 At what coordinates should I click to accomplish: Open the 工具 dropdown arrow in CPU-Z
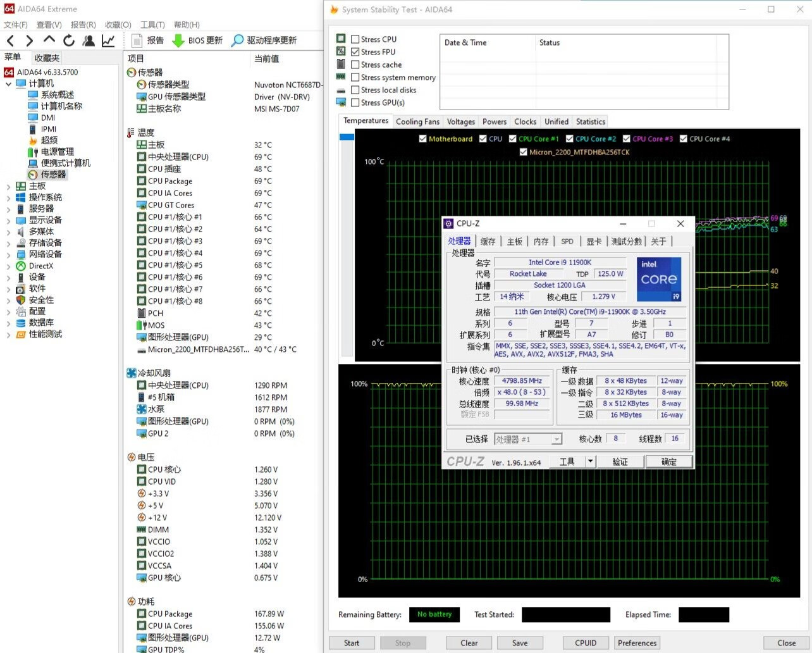coord(591,461)
